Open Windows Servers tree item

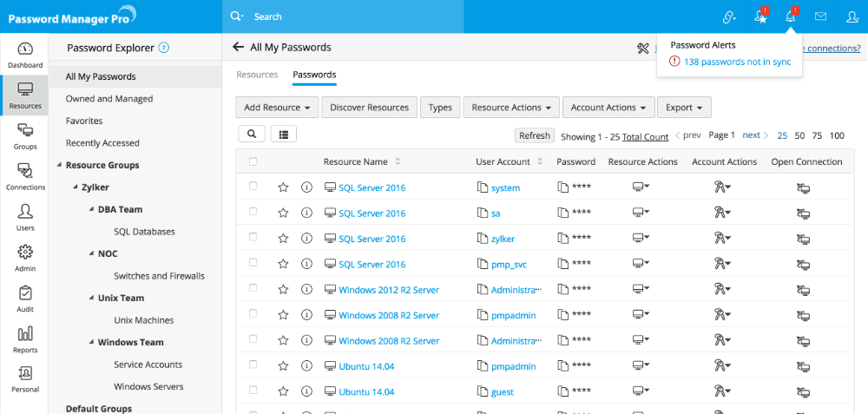pyautogui.click(x=148, y=386)
